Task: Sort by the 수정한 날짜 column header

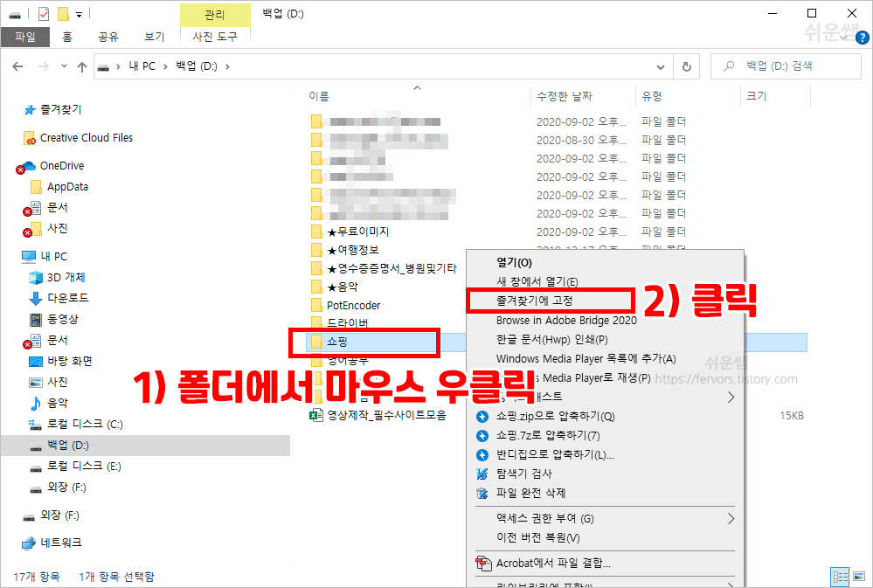Action: pos(564,96)
